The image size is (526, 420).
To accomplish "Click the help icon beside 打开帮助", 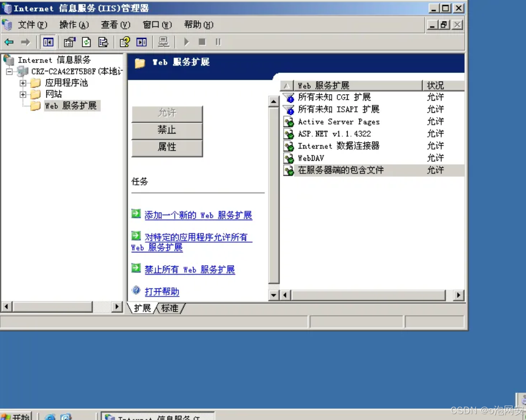I will click(136, 290).
